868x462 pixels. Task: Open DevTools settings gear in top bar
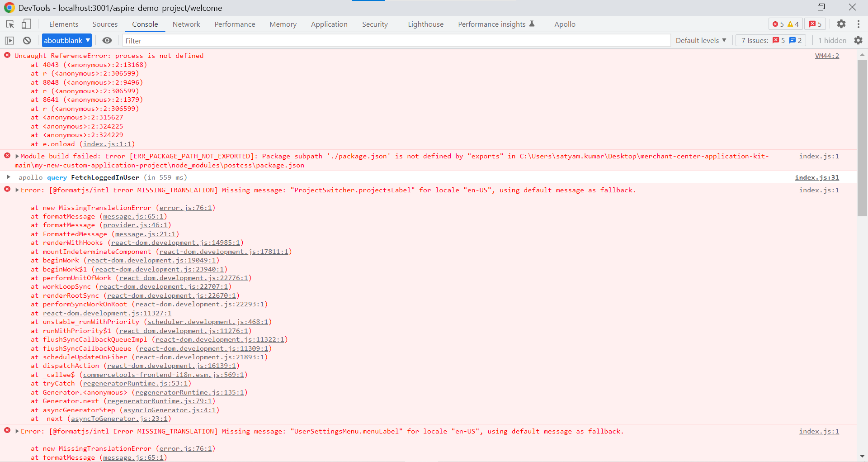[x=841, y=24]
